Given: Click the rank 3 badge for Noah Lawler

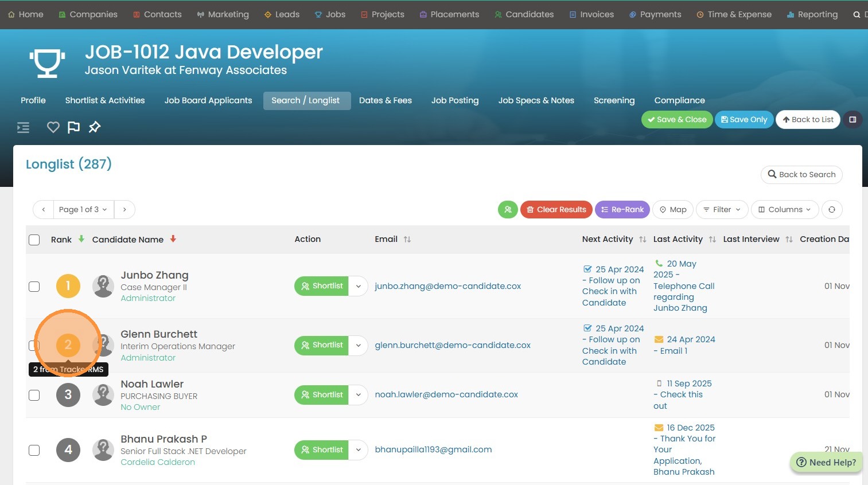Looking at the screenshot, I should [x=68, y=395].
